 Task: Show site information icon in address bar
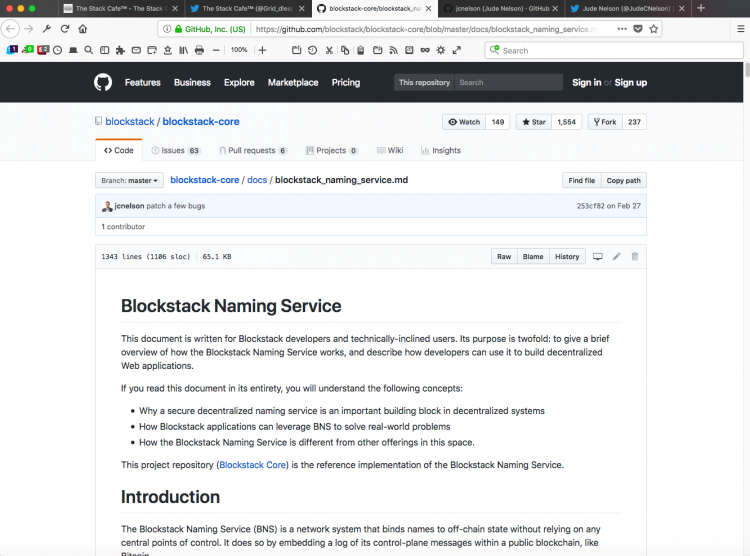167,29
